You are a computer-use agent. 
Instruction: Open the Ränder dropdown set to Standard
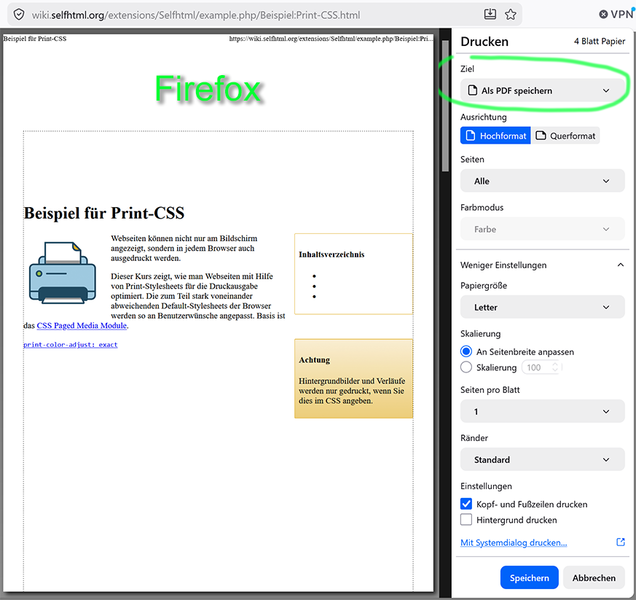(542, 460)
